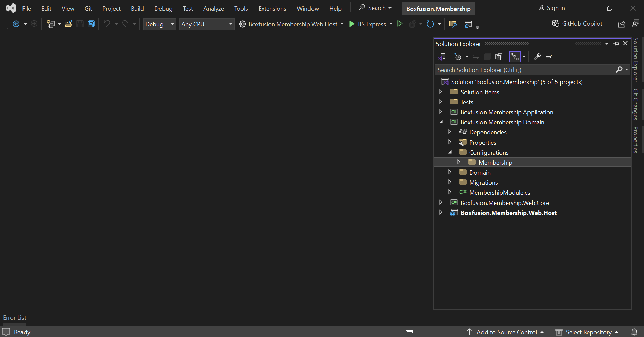The image size is (644, 337).
Task: Open the Git Changes side tab
Action: point(636,104)
